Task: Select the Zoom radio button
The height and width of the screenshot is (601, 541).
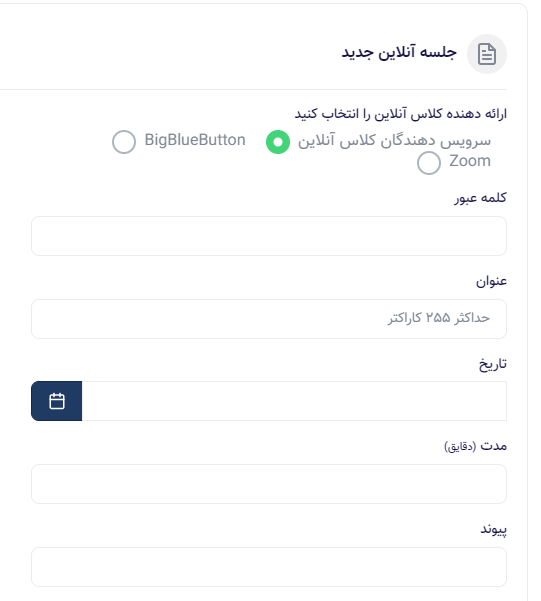Action: click(429, 163)
